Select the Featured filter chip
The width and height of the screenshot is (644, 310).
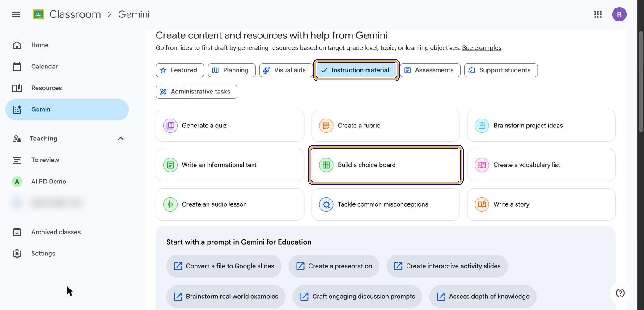180,70
